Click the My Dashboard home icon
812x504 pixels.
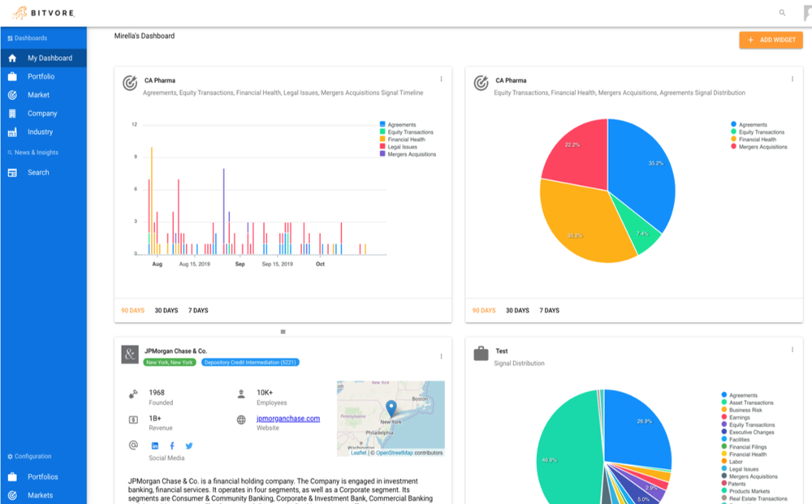[x=12, y=58]
